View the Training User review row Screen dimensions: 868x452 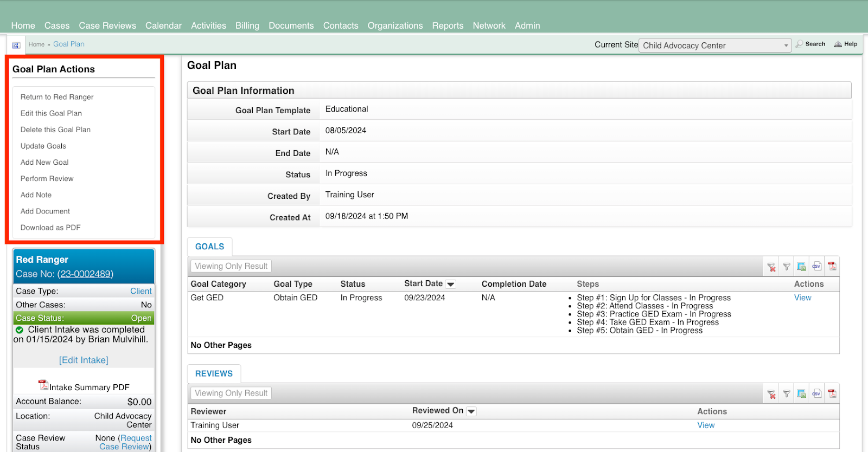[x=706, y=425]
